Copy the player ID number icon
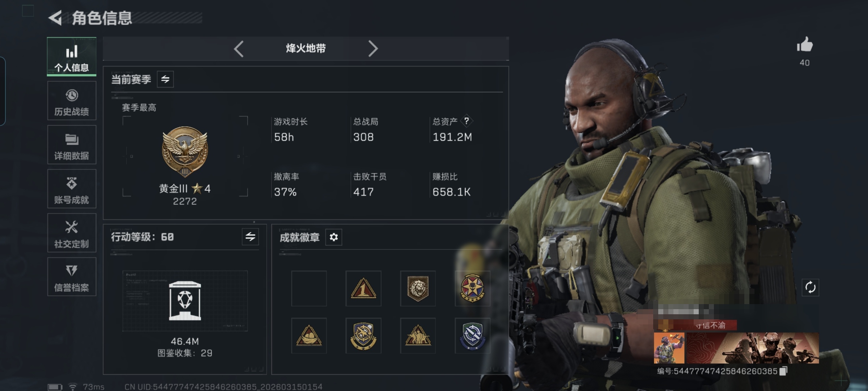 pos(784,371)
